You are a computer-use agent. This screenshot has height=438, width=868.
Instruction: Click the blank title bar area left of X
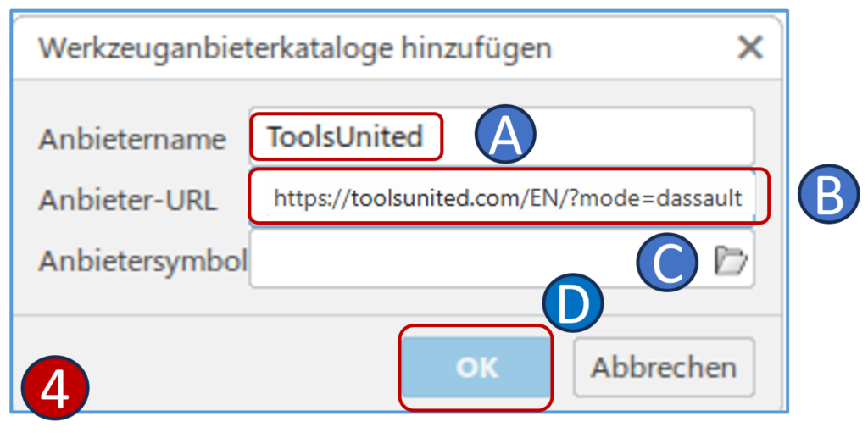[644, 48]
